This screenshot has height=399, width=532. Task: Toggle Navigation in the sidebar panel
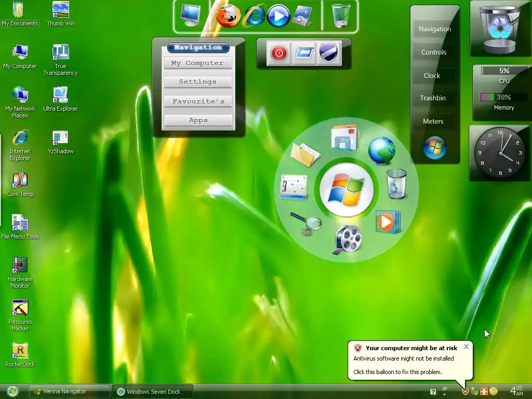435,29
